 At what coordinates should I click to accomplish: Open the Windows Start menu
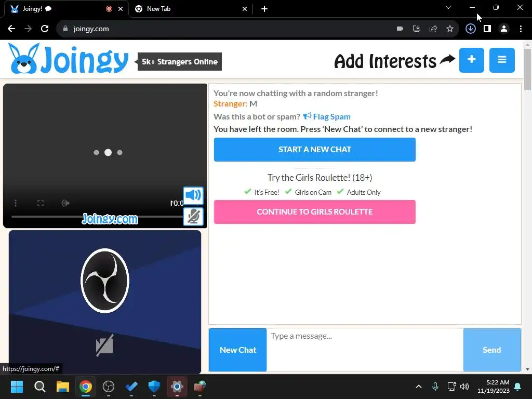pyautogui.click(x=17, y=387)
